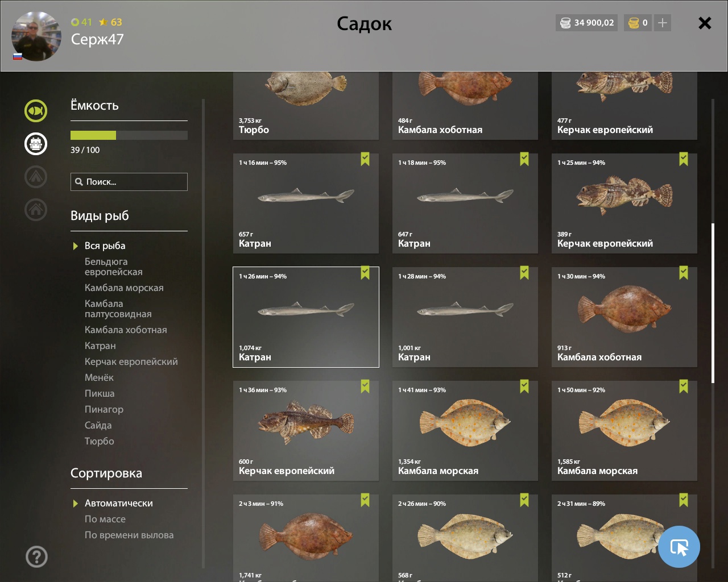Image resolution: width=728 pixels, height=582 pixels.
Task: Open the help question mark icon
Action: [36, 556]
